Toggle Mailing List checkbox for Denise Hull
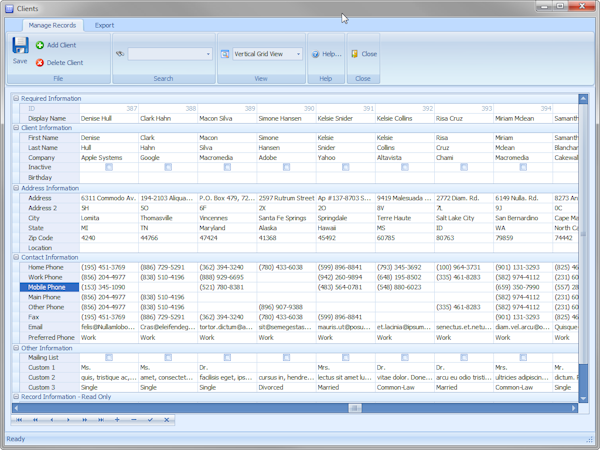The width and height of the screenshot is (600, 450). (109, 357)
